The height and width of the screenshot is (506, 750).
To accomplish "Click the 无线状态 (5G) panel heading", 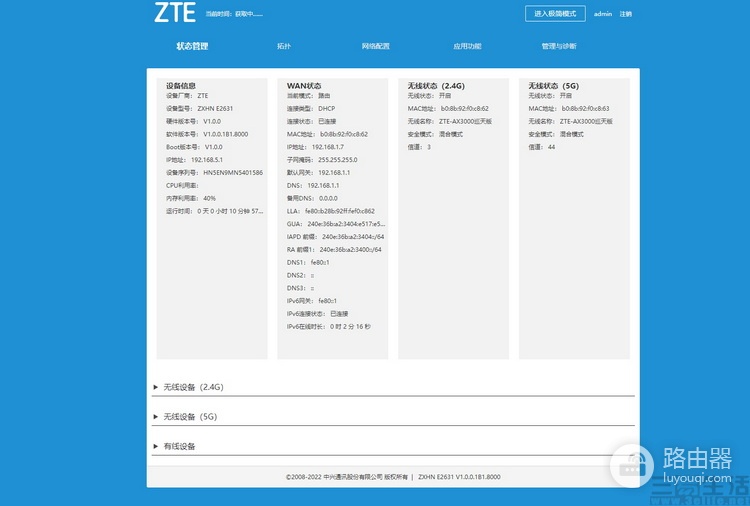I will [x=553, y=86].
